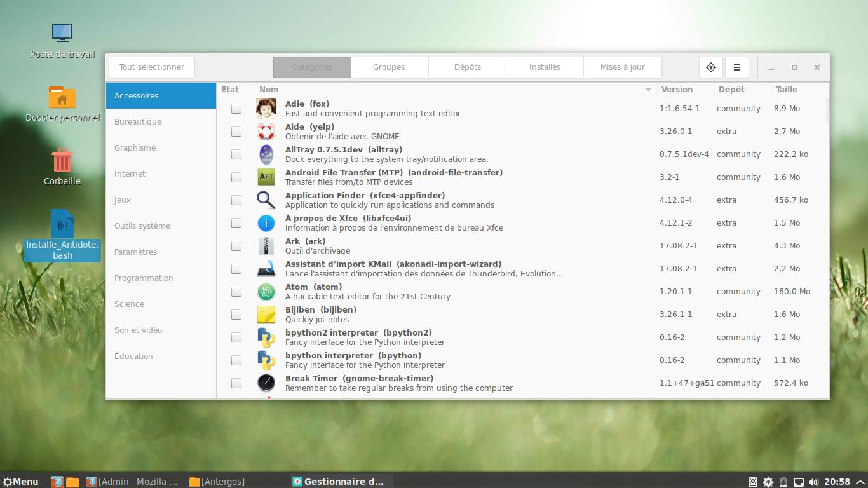868x488 pixels.
Task: Click the Android File Transfer AFT icon
Action: click(266, 177)
